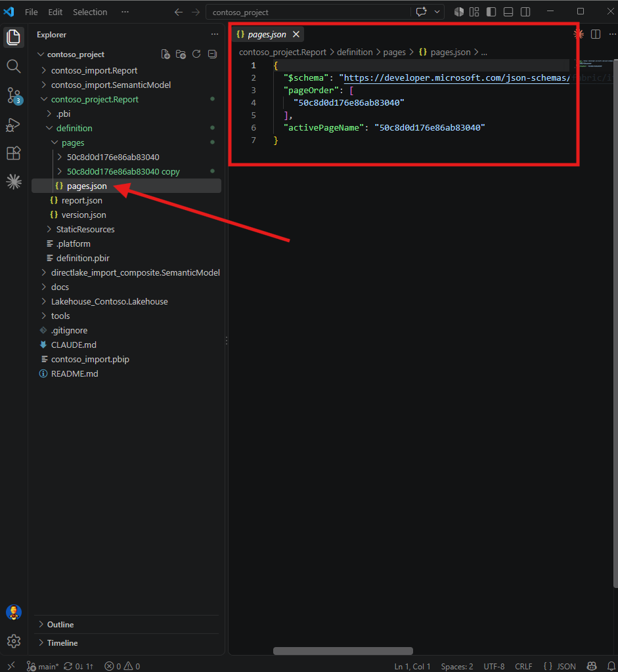Open the Copilot chat icon in title bar
618x672 pixels.
tap(421, 12)
